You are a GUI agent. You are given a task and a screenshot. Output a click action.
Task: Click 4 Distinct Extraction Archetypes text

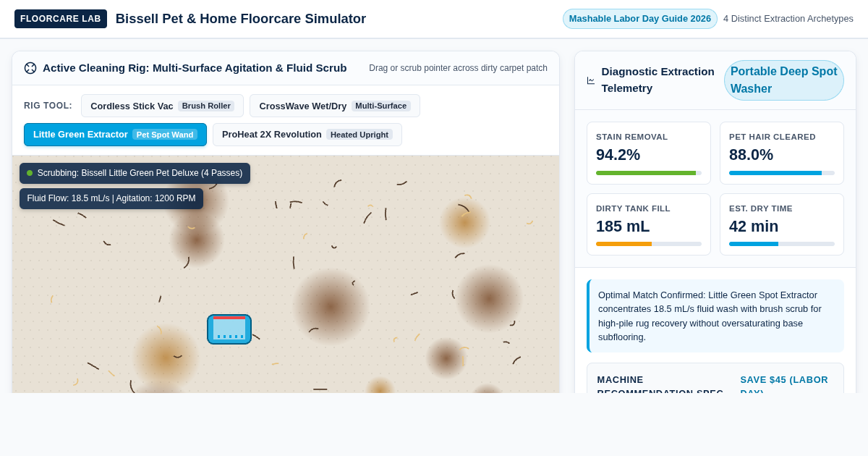coord(788,19)
